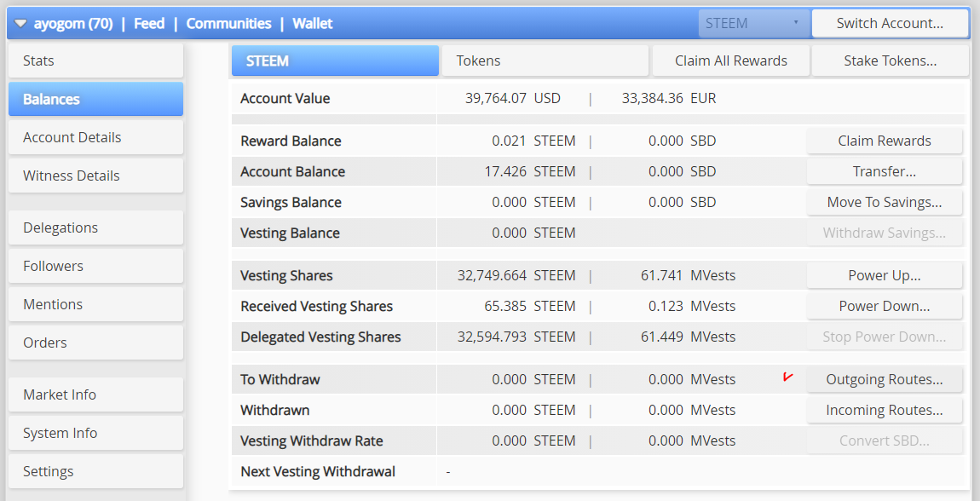Open Orders in sidebar
This screenshot has width=980, height=501.
[95, 343]
